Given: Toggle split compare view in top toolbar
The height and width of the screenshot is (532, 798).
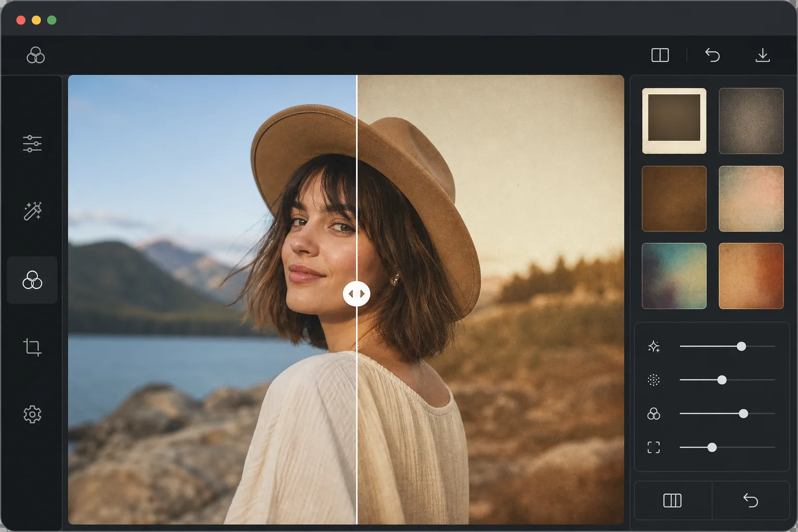Looking at the screenshot, I should 660,55.
